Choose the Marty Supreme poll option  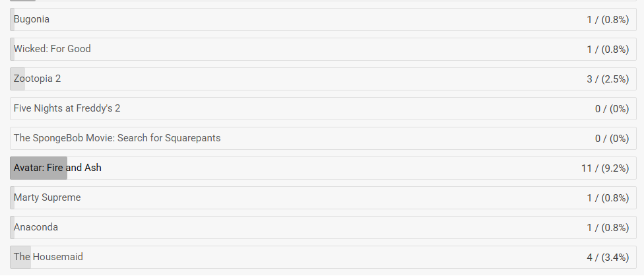[x=323, y=198]
